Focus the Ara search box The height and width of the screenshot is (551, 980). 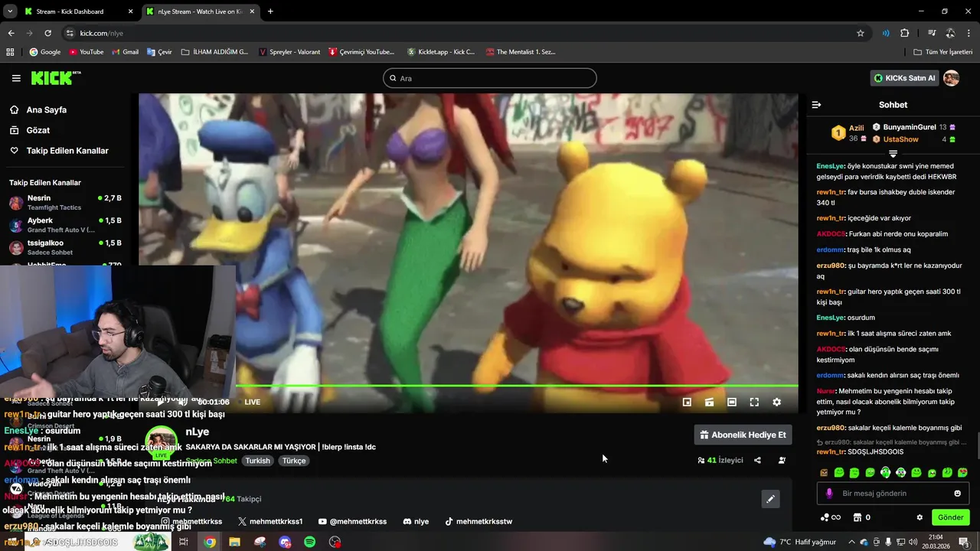coord(490,78)
